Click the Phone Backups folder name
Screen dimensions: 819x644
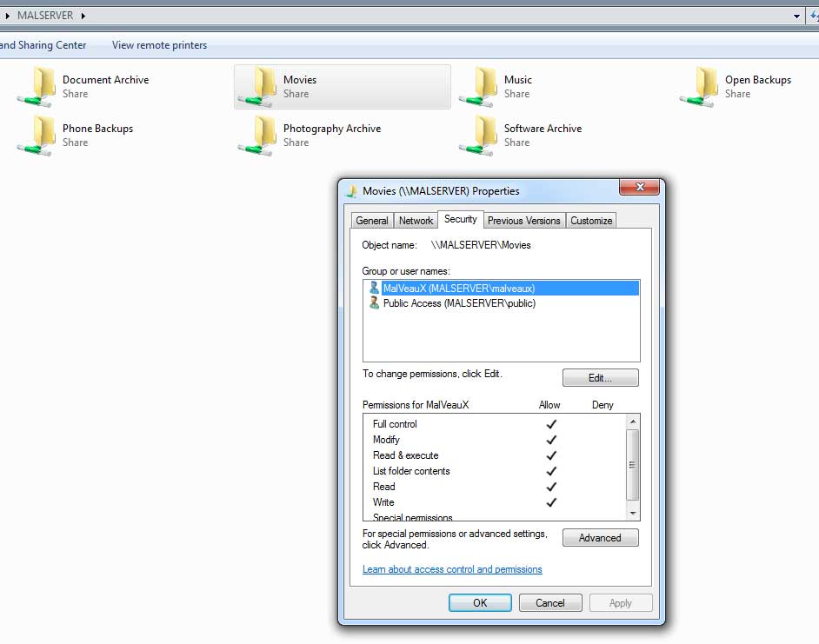(97, 129)
